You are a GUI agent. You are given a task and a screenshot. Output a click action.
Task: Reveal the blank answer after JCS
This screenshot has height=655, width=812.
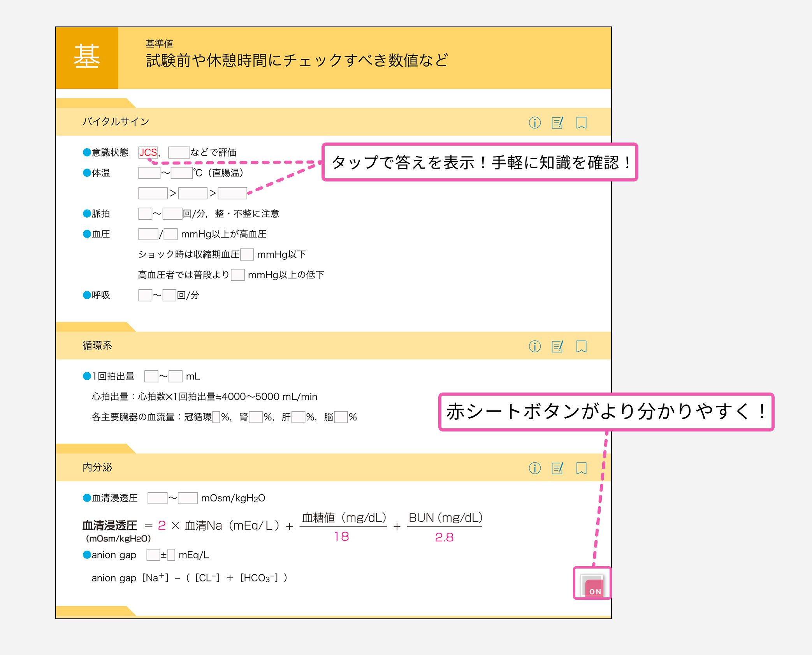179,152
